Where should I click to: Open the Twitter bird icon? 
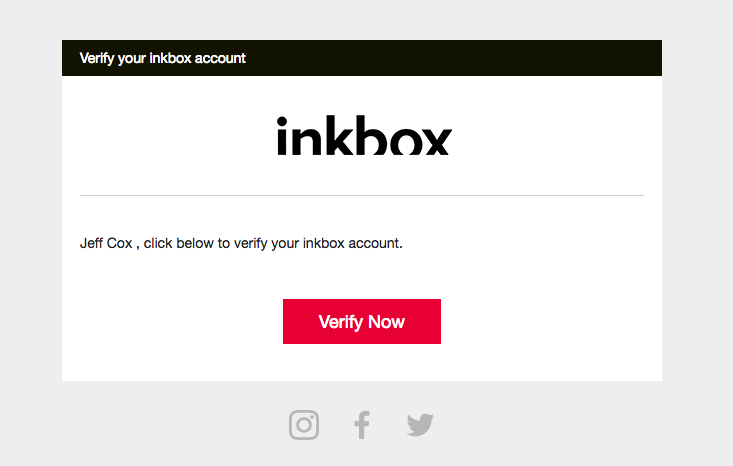point(420,425)
